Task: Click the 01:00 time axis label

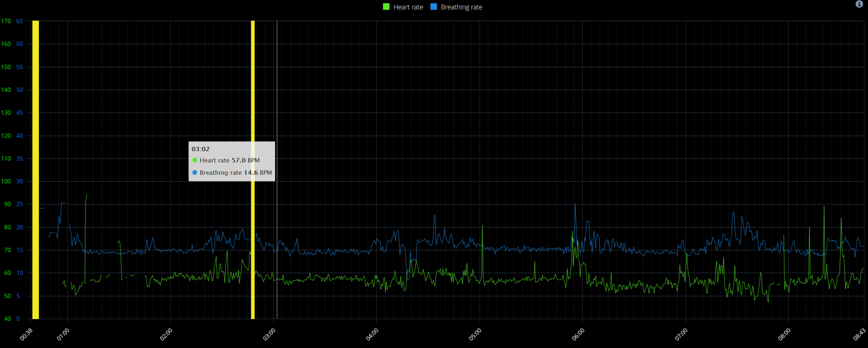Action: (63, 334)
